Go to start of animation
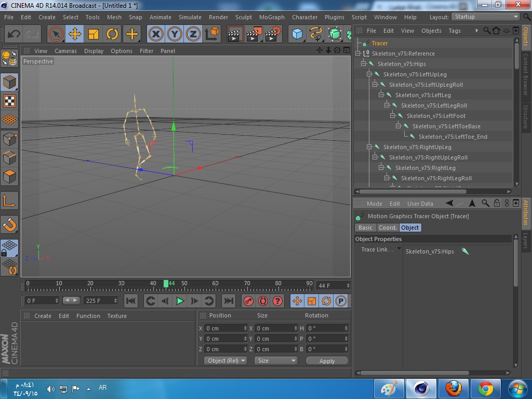The width and height of the screenshot is (532, 399). pyautogui.click(x=131, y=301)
